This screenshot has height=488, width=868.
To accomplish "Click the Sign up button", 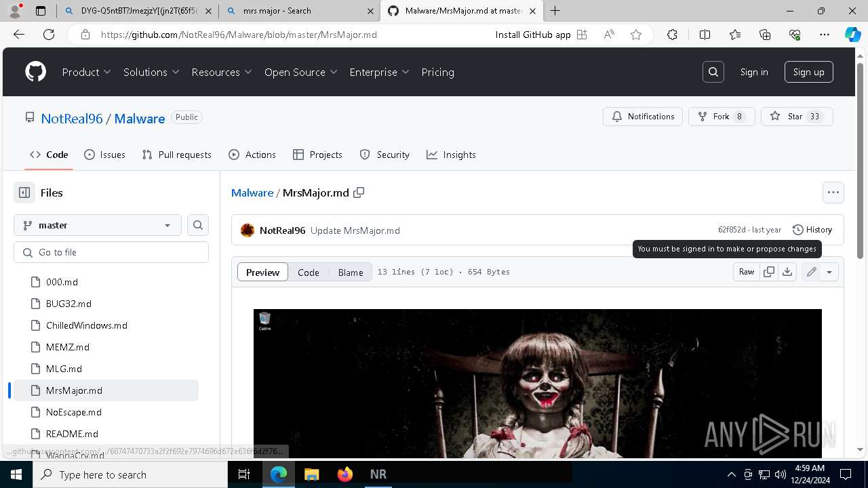I will [809, 72].
